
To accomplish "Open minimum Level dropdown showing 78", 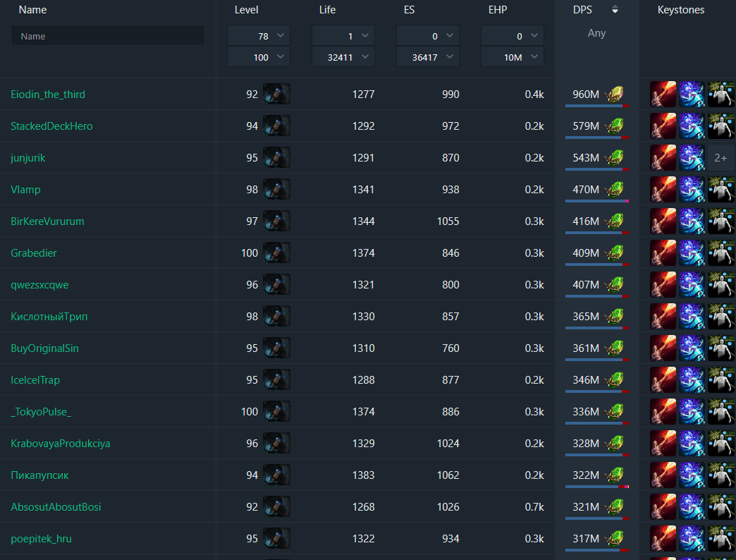I will coord(259,36).
